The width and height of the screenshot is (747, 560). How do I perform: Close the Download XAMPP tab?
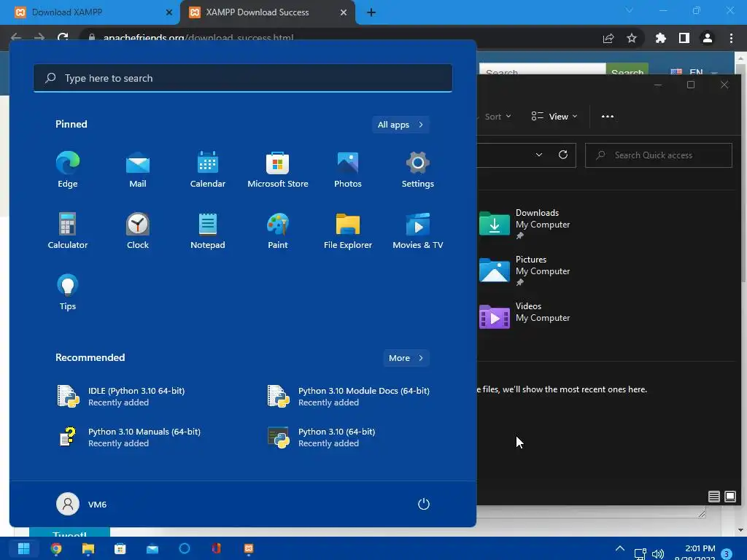169,12
